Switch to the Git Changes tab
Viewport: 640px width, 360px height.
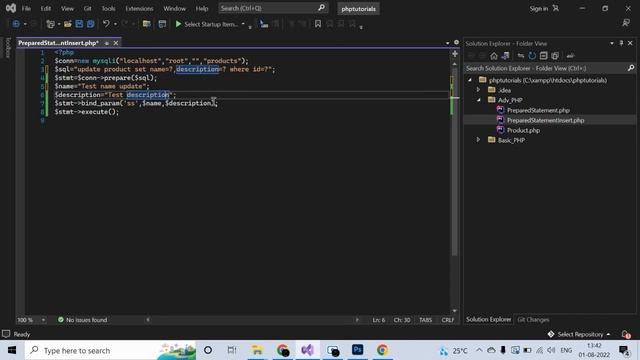533,320
